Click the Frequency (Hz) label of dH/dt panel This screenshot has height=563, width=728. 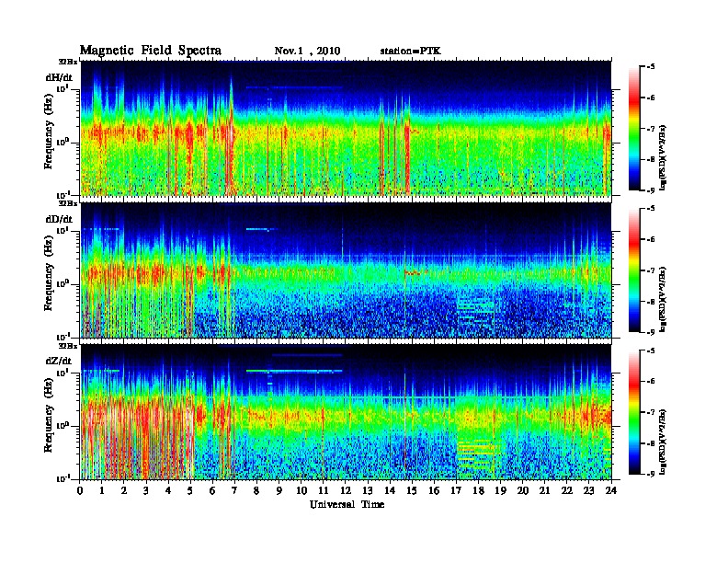49,132
